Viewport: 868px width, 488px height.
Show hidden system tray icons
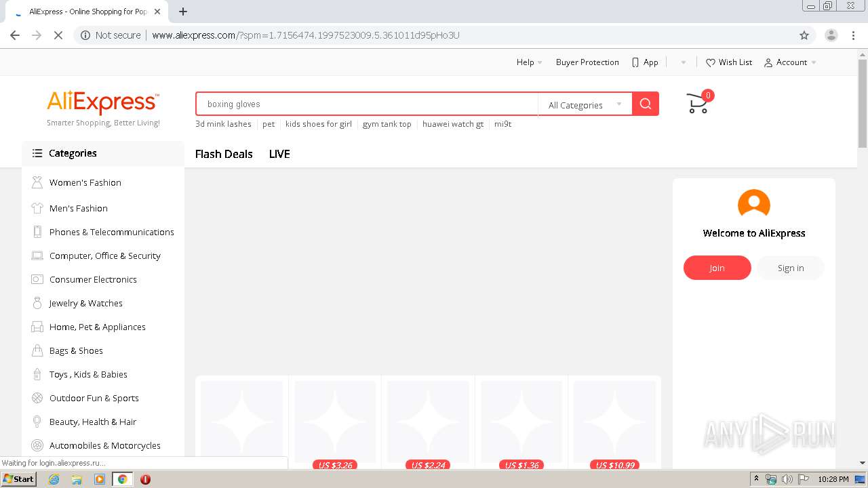[756, 479]
